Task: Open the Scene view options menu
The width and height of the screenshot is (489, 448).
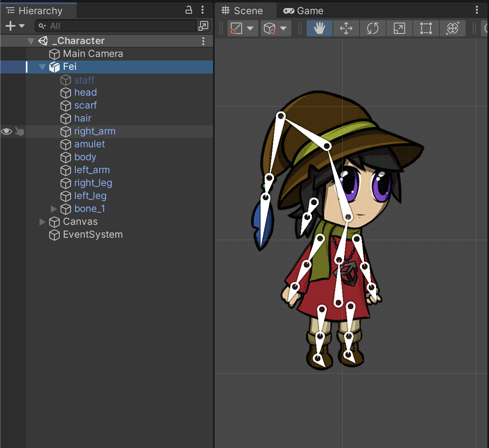Action: click(477, 10)
